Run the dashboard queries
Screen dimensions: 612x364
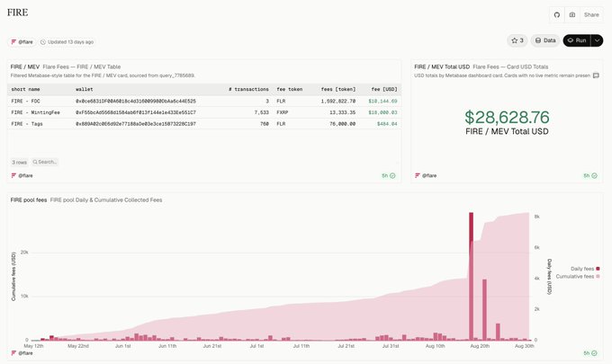pyautogui.click(x=577, y=40)
